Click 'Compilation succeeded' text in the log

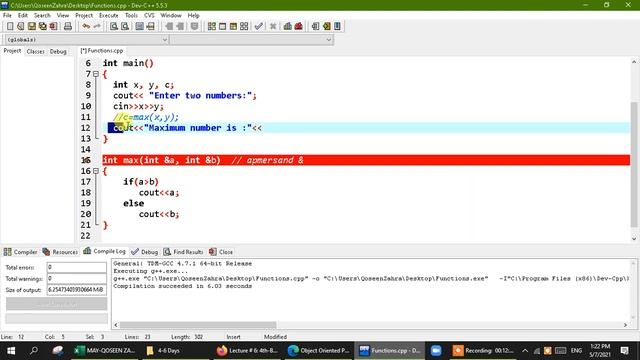182,286
